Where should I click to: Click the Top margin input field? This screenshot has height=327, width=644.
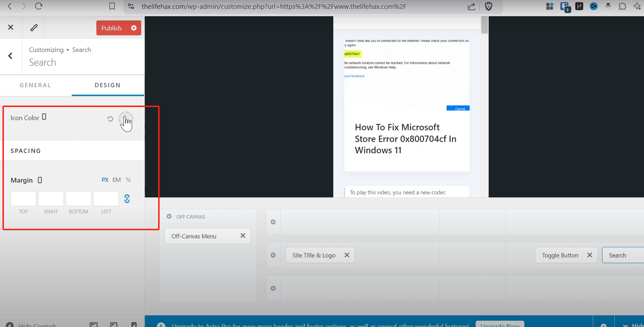pyautogui.click(x=23, y=198)
